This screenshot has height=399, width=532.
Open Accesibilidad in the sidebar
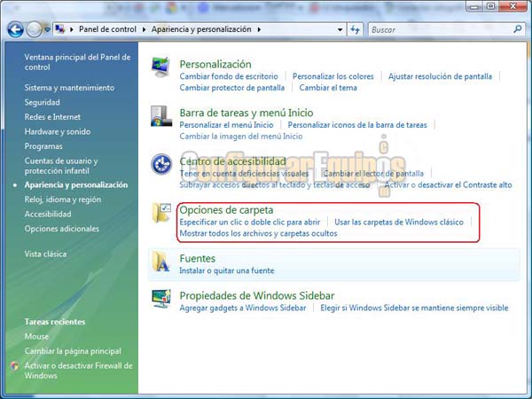coord(48,214)
